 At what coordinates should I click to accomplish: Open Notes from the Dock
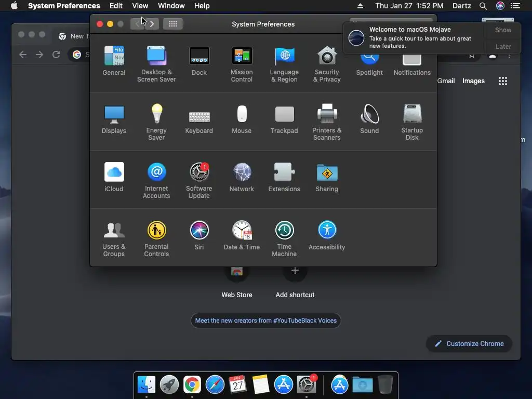coord(261,385)
